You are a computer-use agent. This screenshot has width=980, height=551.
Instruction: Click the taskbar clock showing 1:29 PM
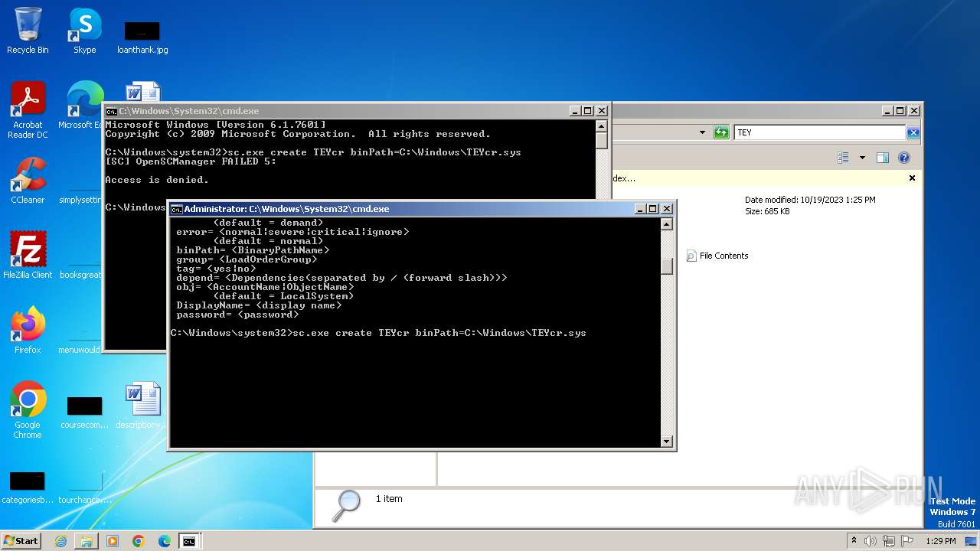click(x=940, y=541)
